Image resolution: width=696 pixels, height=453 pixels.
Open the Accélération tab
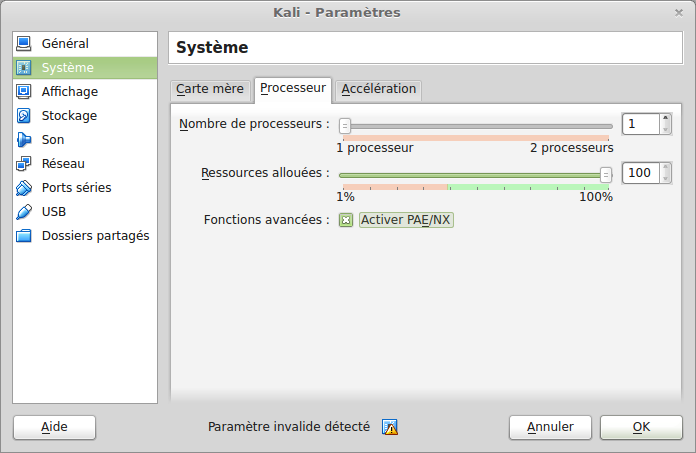[378, 89]
